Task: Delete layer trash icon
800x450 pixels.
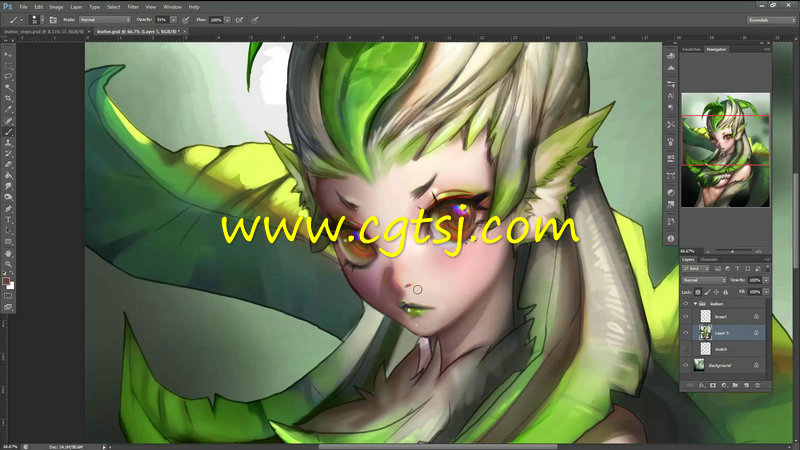Action: [x=757, y=385]
